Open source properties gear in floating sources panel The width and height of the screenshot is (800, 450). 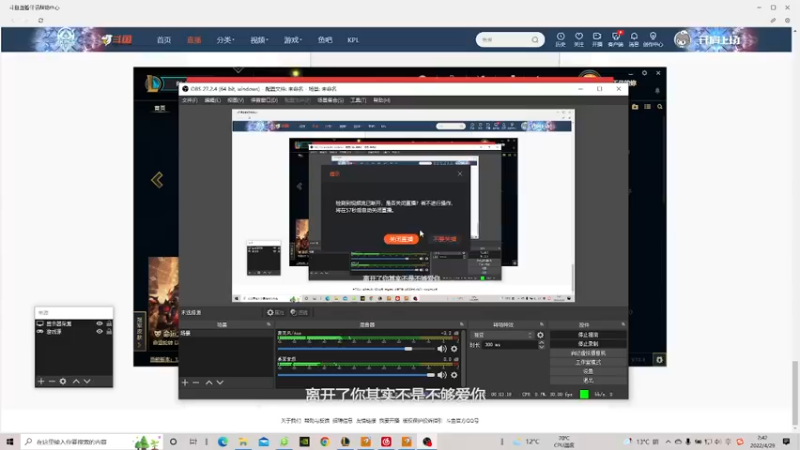(x=63, y=381)
